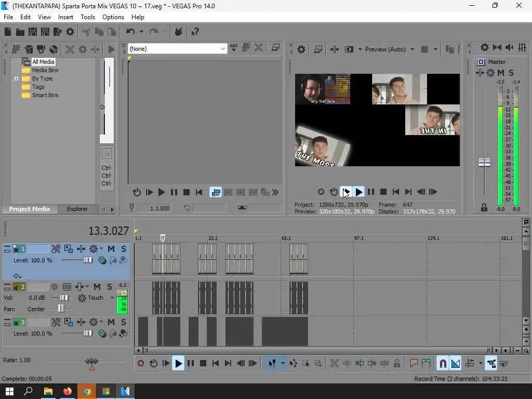Open the Options menu
The image size is (532, 399).
pos(113,17)
